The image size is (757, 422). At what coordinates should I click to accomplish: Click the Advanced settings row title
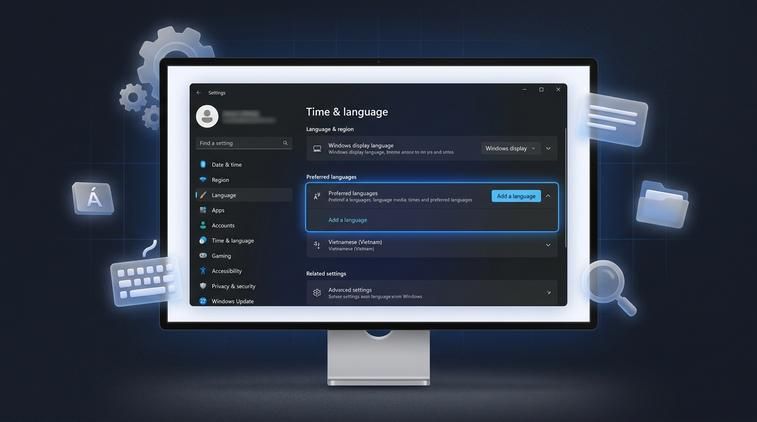[x=350, y=290]
